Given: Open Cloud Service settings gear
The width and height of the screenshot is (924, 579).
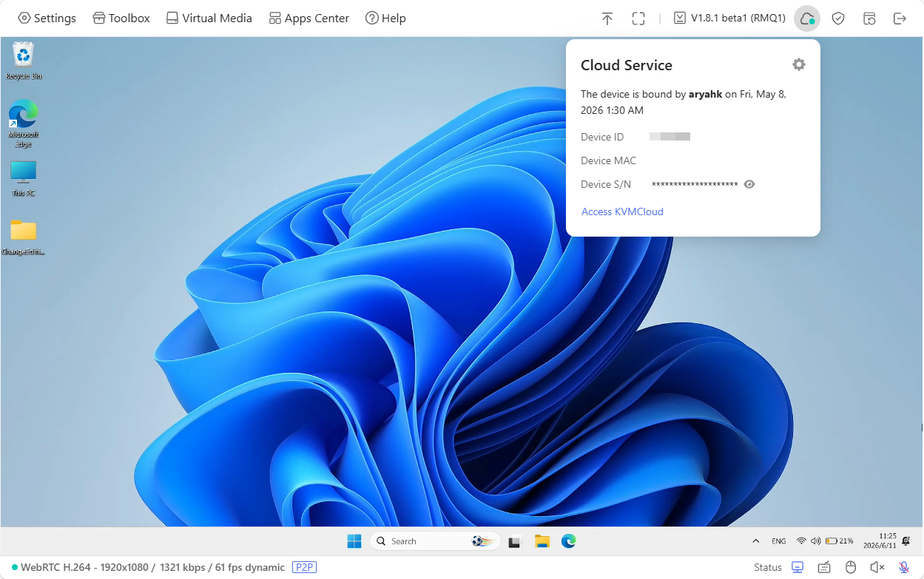Looking at the screenshot, I should (x=798, y=65).
